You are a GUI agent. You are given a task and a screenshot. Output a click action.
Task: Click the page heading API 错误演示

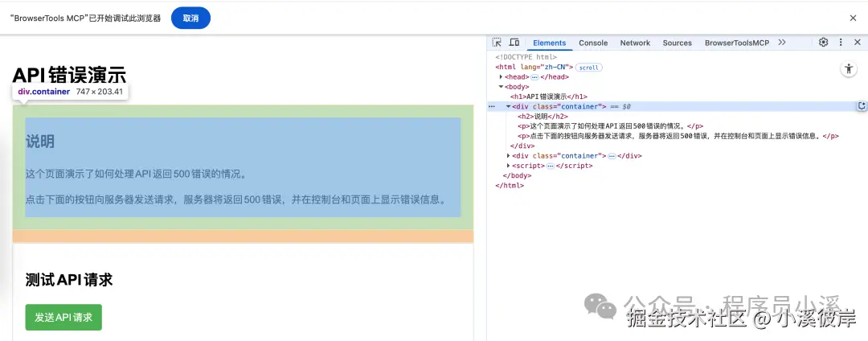(69, 75)
